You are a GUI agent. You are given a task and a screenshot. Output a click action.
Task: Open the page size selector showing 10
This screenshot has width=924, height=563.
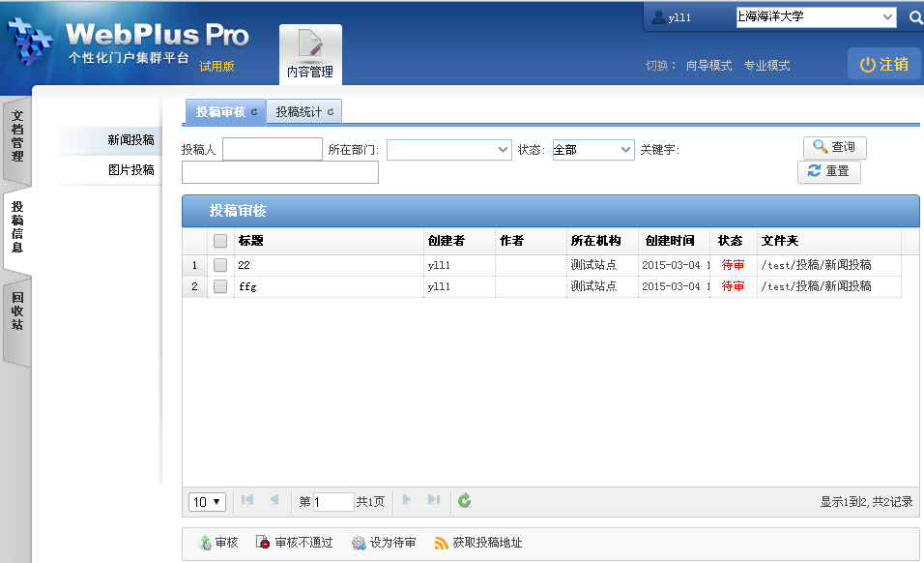[x=208, y=502]
